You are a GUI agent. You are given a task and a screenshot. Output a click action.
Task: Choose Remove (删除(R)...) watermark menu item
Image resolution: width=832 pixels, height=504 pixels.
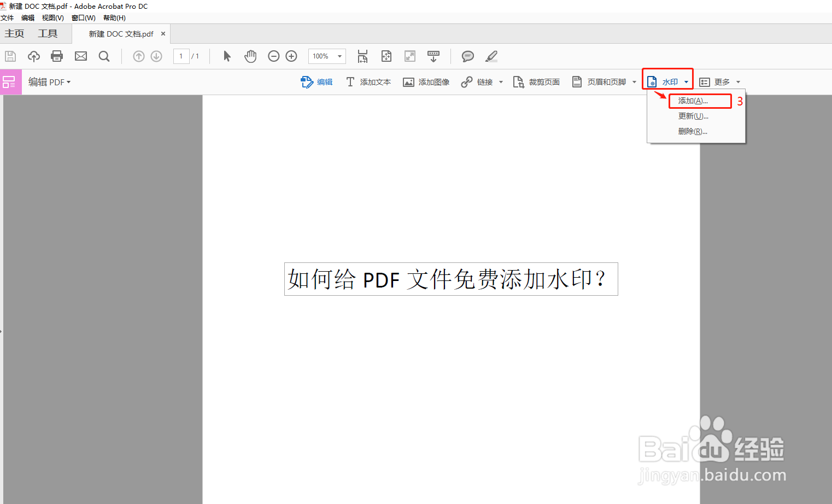696,131
